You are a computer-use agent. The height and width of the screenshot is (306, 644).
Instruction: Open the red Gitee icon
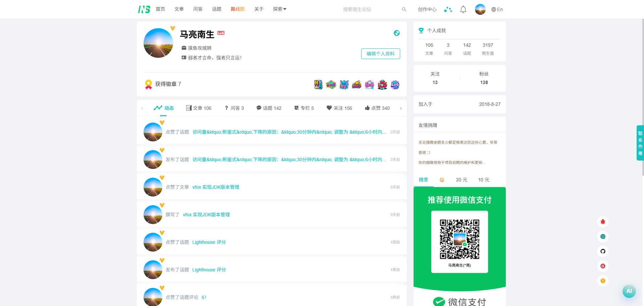tap(603, 266)
